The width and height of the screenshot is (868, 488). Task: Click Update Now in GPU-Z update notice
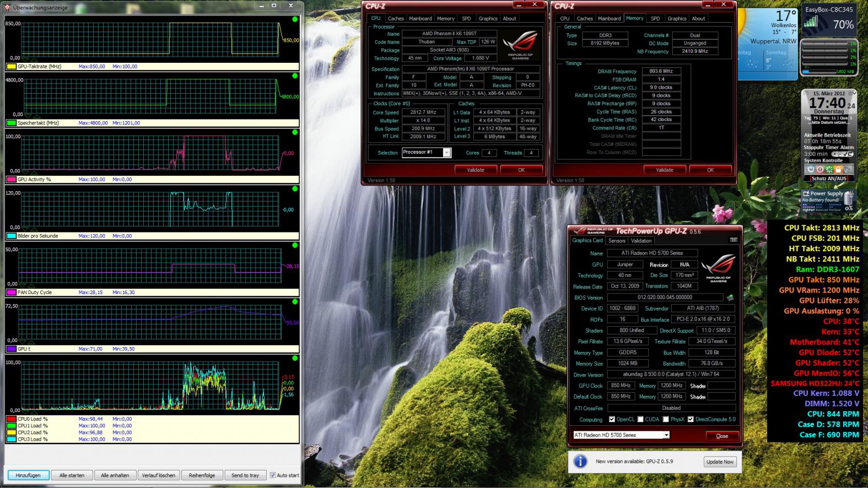point(720,462)
